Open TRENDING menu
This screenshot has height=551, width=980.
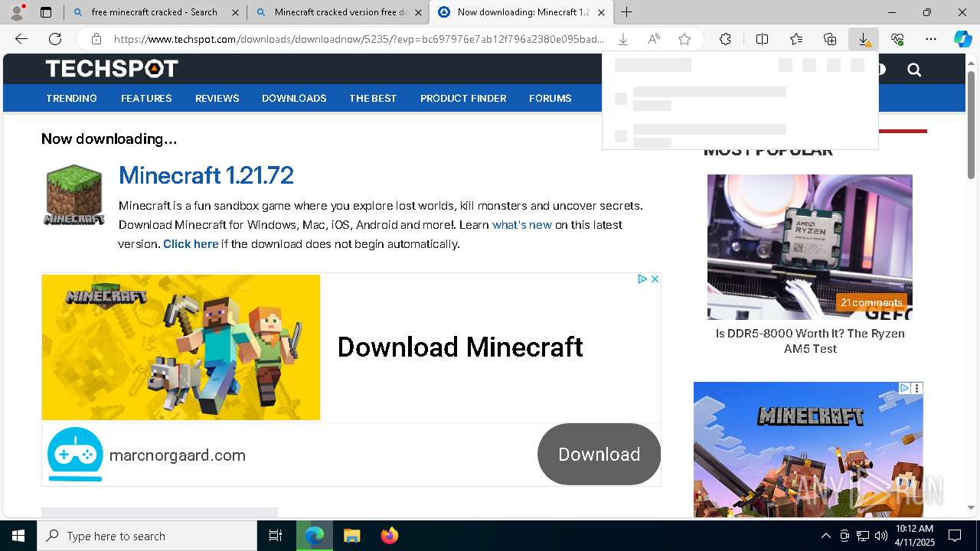pos(71,98)
